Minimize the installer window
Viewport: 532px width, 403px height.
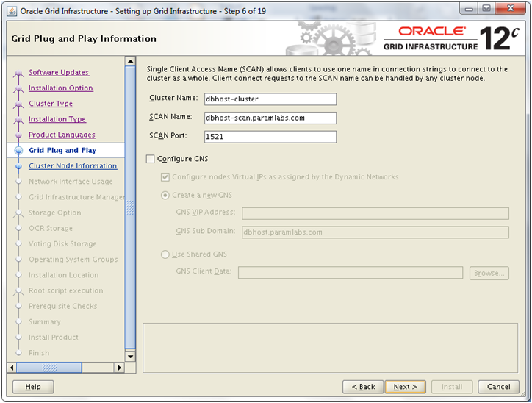point(469,9)
